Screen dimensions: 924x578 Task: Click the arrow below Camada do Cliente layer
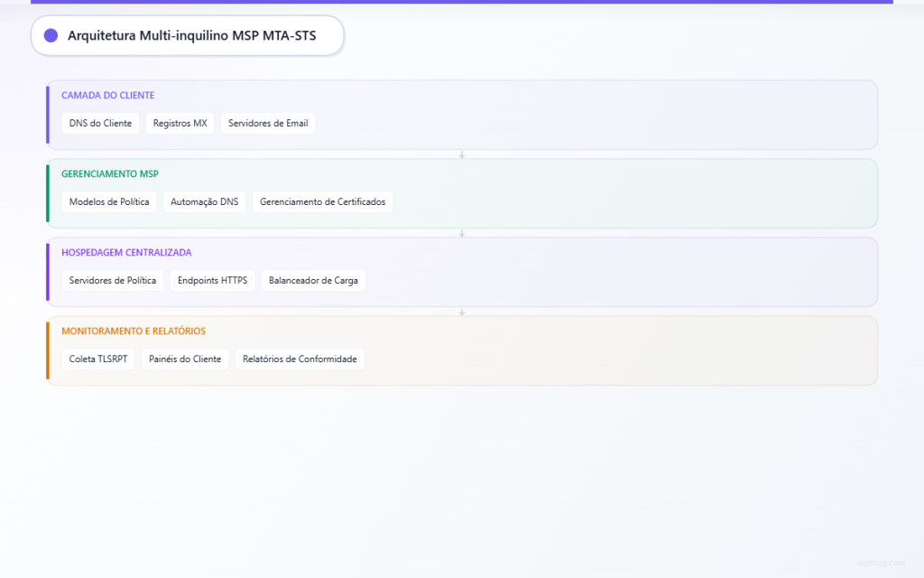pos(462,154)
